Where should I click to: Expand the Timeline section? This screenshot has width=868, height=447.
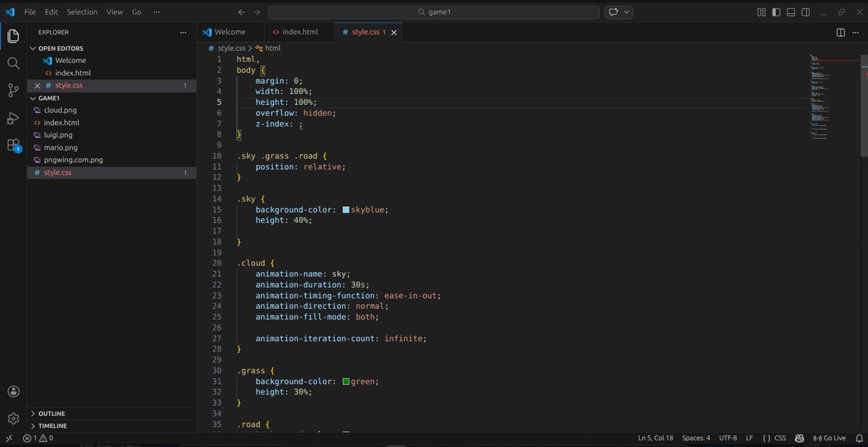pos(52,426)
